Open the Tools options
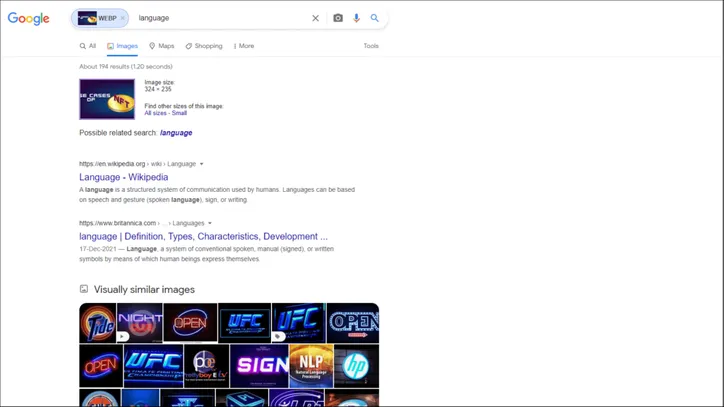 click(371, 46)
